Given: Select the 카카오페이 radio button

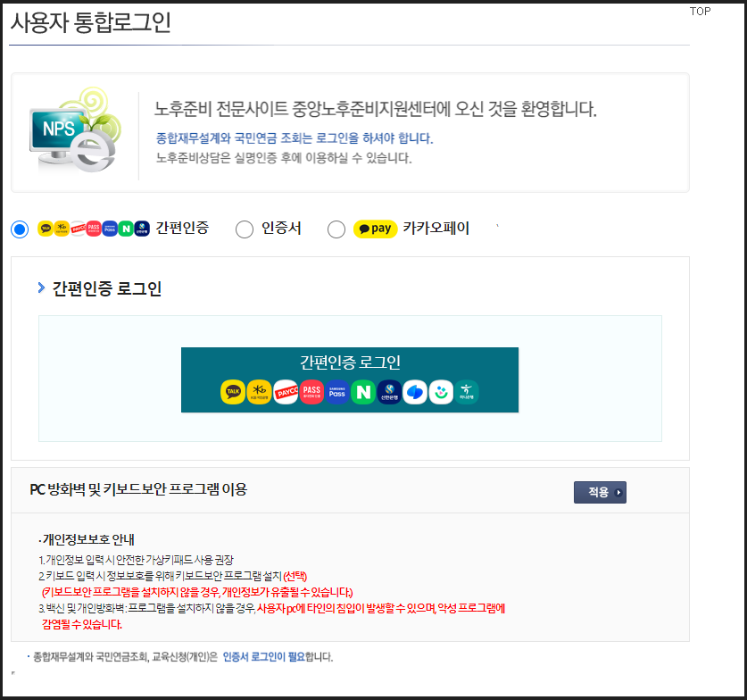Looking at the screenshot, I should [x=336, y=229].
